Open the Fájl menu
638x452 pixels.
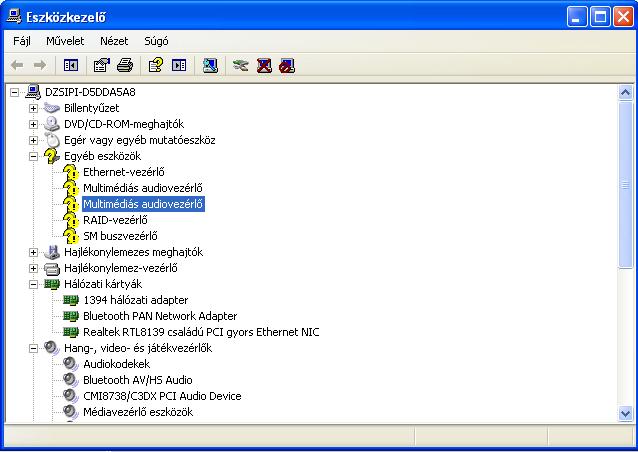pos(22,41)
